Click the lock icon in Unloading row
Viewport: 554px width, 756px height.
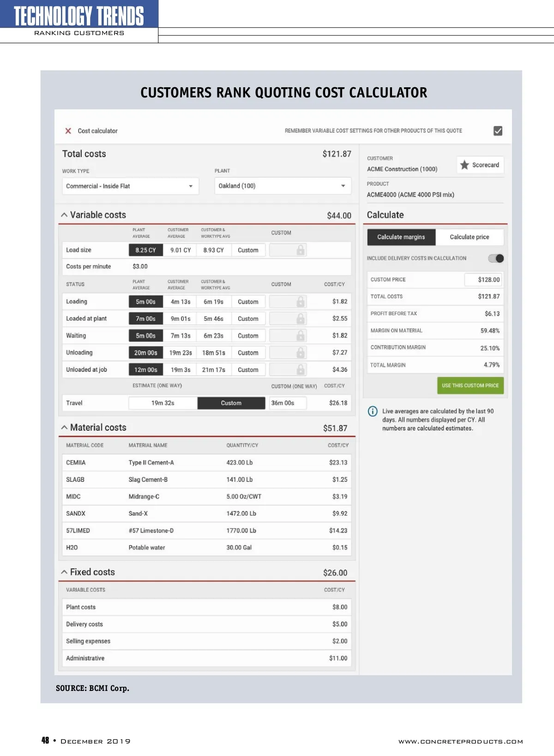click(300, 353)
